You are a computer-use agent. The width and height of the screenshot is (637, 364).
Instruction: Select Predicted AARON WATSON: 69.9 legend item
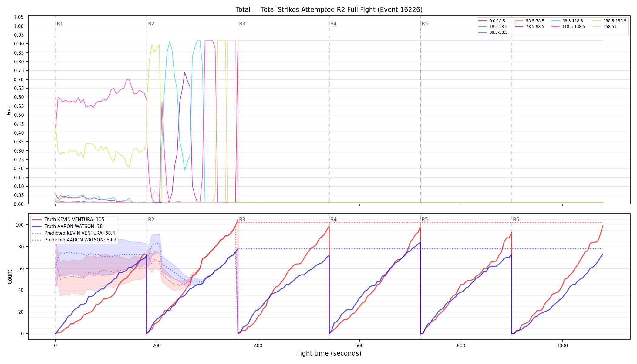point(74,240)
